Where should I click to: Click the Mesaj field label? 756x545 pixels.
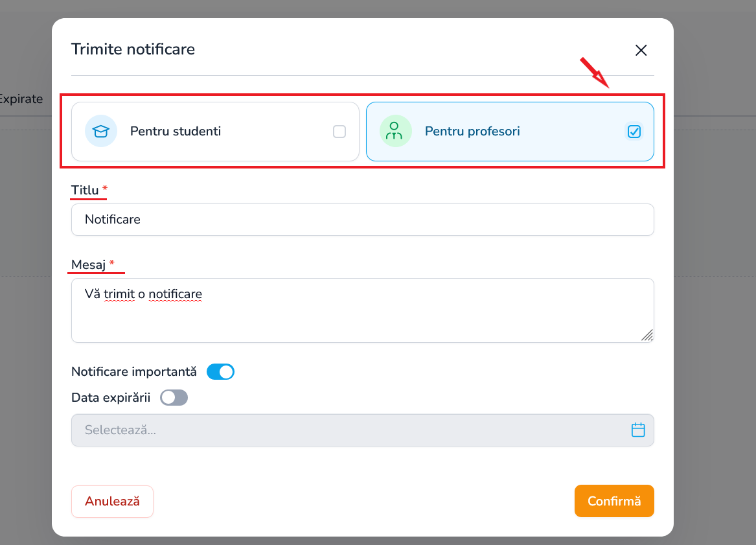click(88, 265)
